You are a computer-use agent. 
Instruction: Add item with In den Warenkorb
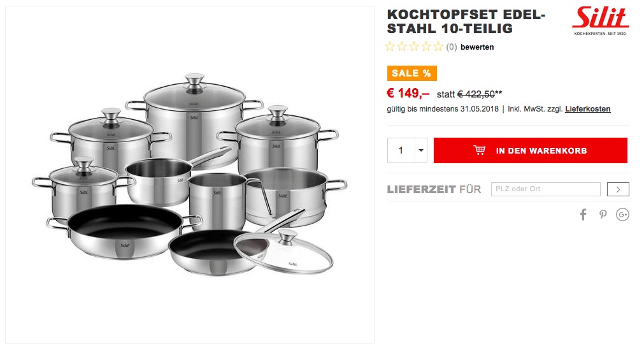530,150
